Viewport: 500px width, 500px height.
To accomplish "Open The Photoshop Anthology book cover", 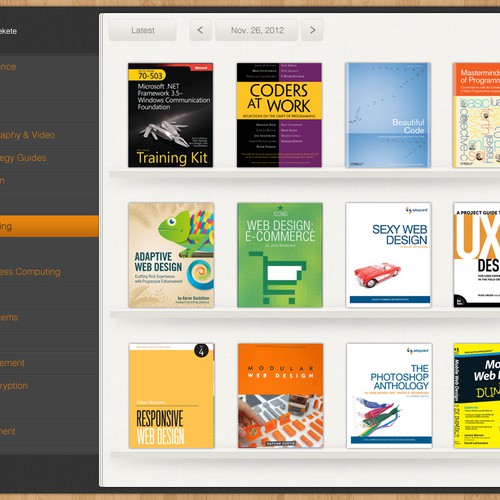I will (x=389, y=396).
